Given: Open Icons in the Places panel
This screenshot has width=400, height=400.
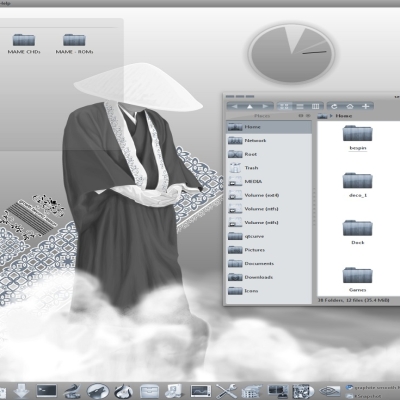Looking at the screenshot, I should (x=269, y=291).
